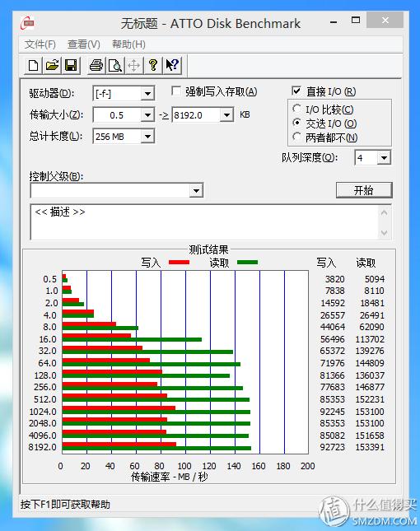Expand the 驱动器(D) drive dropdown
Image resolution: width=420 pixels, height=531 pixels.
click(147, 93)
